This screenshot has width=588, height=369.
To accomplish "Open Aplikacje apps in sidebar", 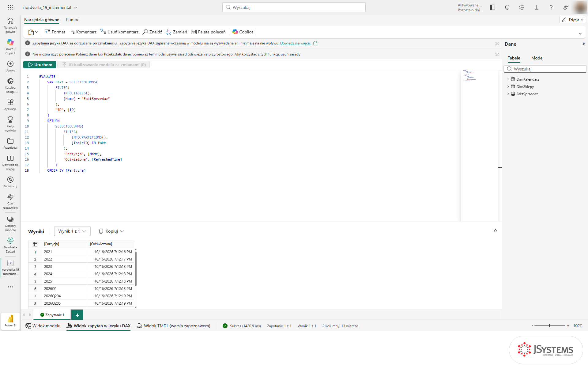I will click(10, 105).
